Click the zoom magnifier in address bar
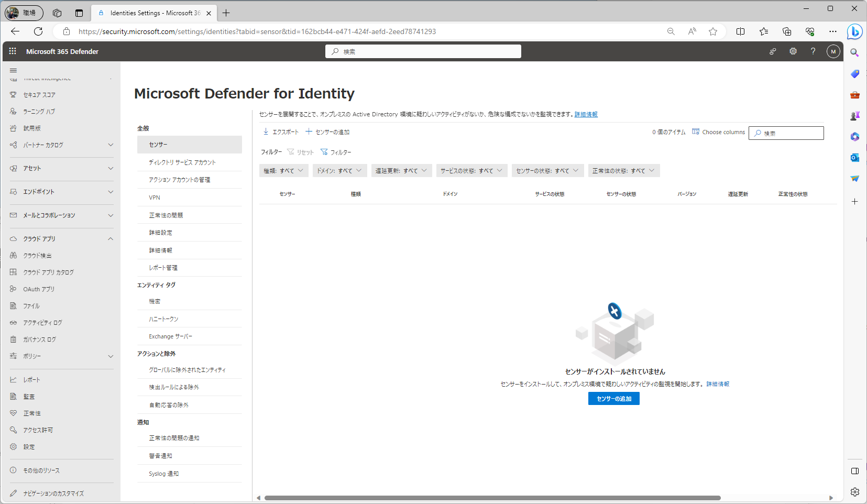Image resolution: width=867 pixels, height=504 pixels. pyautogui.click(x=671, y=31)
